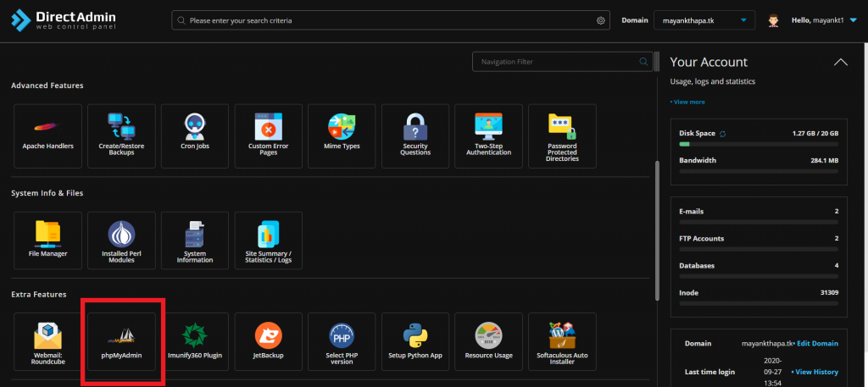This screenshot has height=387, width=868.
Task: Collapse the Your Account panel
Action: click(x=840, y=62)
